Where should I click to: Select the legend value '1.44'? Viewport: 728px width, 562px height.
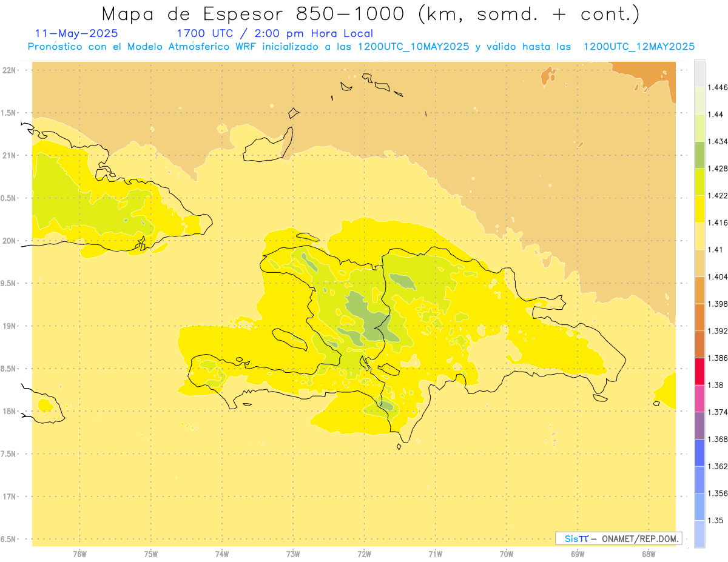point(715,115)
